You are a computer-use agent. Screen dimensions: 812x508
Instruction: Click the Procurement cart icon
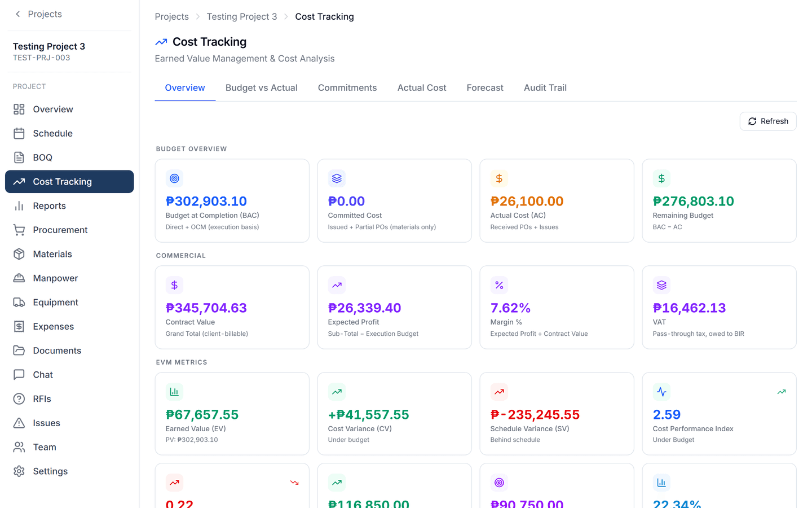19,230
